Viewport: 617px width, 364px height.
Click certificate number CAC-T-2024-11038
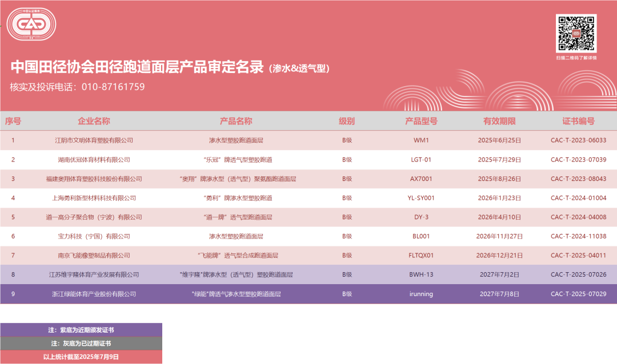coord(578,236)
